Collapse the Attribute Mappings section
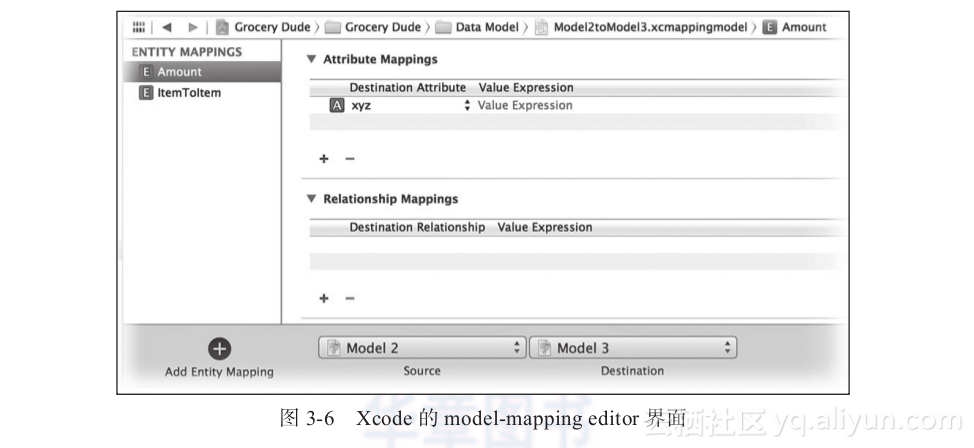The height and width of the screenshot is (448, 974). coord(311,60)
